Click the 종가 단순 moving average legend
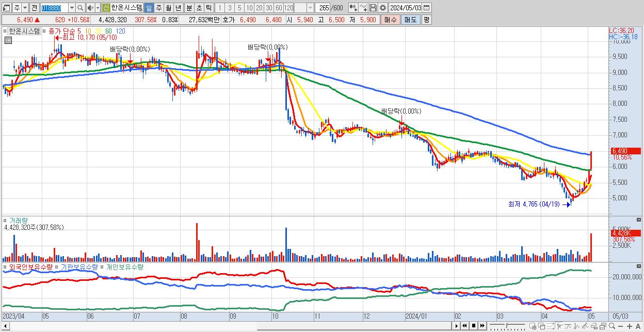644x332 pixels. [63, 31]
